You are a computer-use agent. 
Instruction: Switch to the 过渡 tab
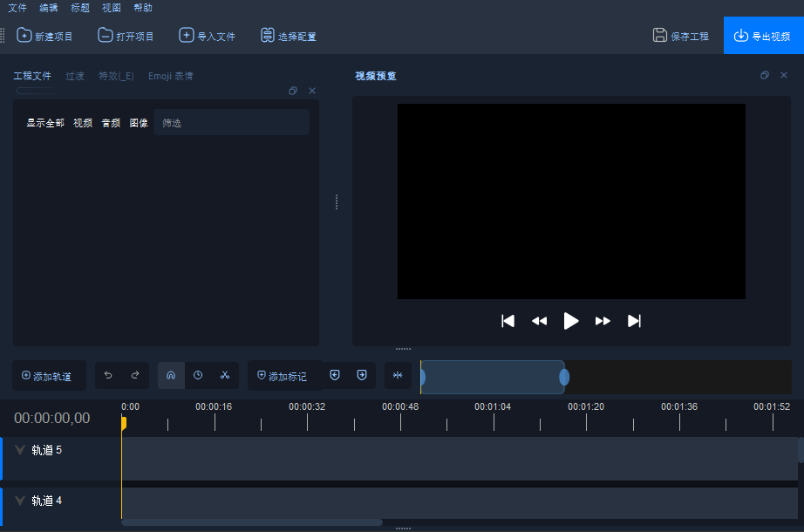[75, 76]
